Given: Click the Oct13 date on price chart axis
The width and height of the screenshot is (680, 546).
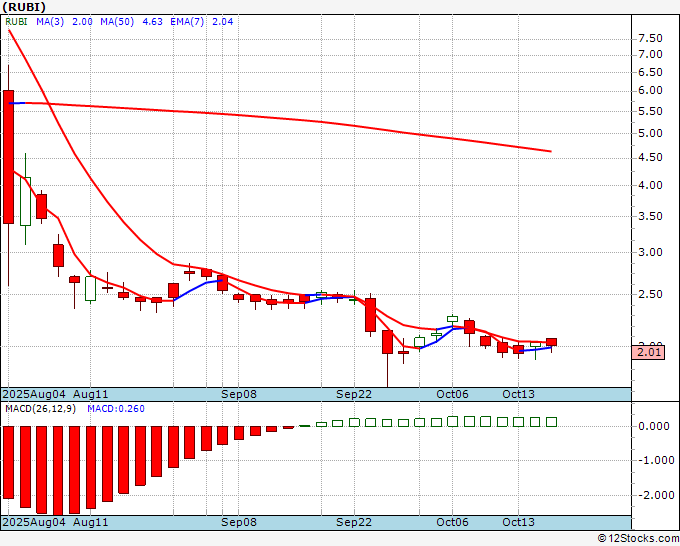Looking at the screenshot, I should (519, 395).
